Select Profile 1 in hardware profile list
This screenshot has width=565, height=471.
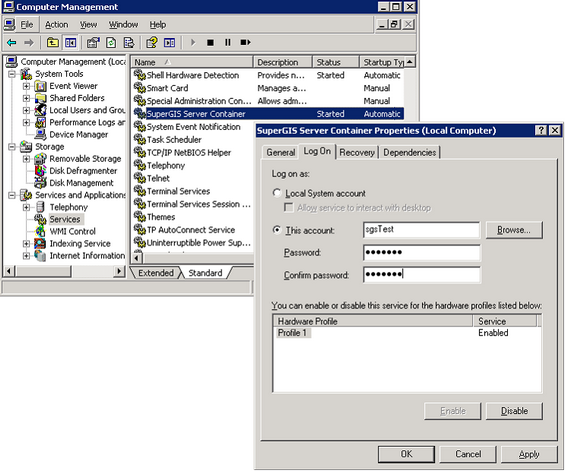[x=292, y=333]
